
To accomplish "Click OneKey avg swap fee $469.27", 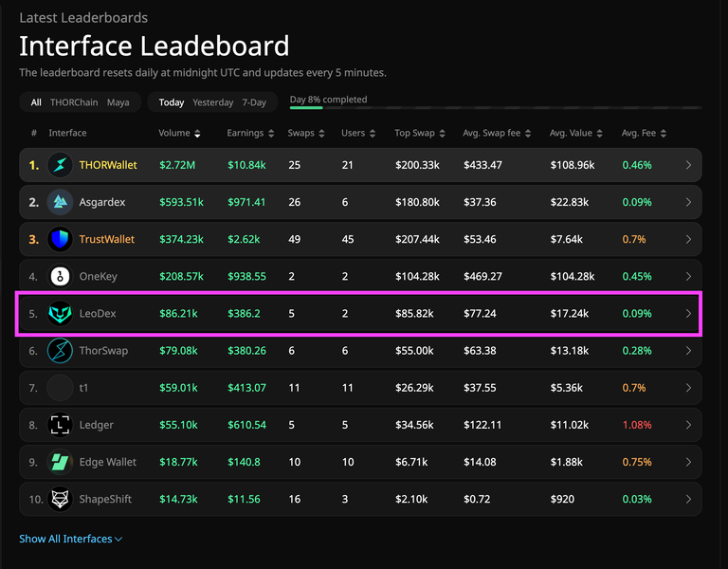I will pos(482,276).
